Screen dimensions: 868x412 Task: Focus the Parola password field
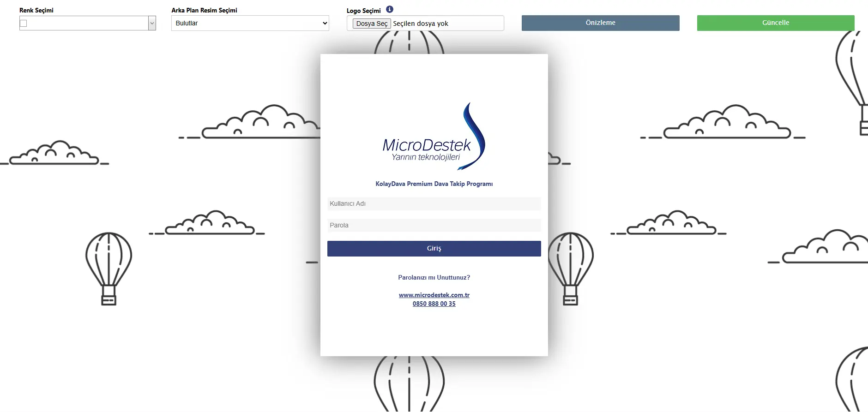pyautogui.click(x=434, y=225)
